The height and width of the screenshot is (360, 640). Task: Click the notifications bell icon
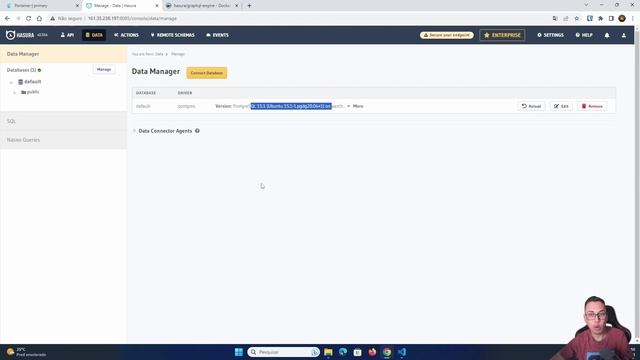(607, 36)
